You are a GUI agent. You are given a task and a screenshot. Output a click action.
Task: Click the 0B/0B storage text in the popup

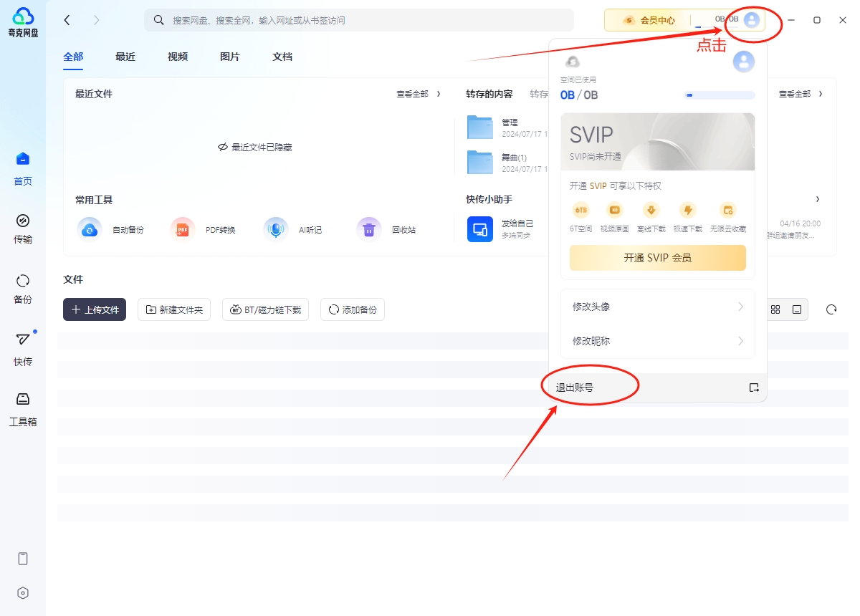click(x=579, y=95)
